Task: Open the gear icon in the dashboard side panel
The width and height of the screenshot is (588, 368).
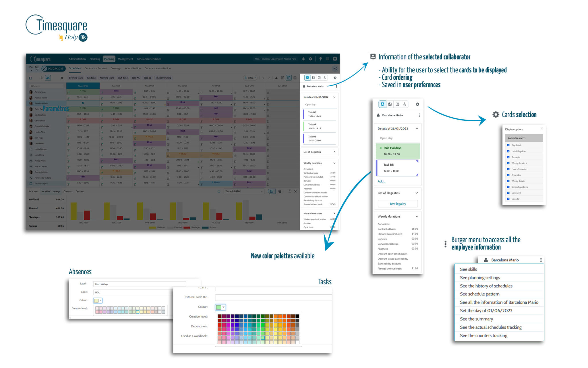Action: click(335, 78)
